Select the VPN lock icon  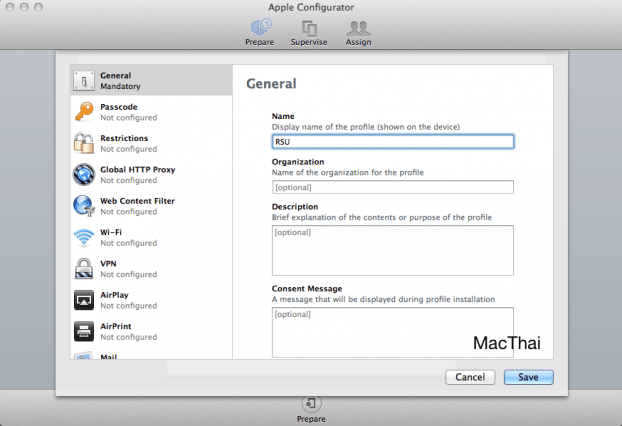coord(84,269)
